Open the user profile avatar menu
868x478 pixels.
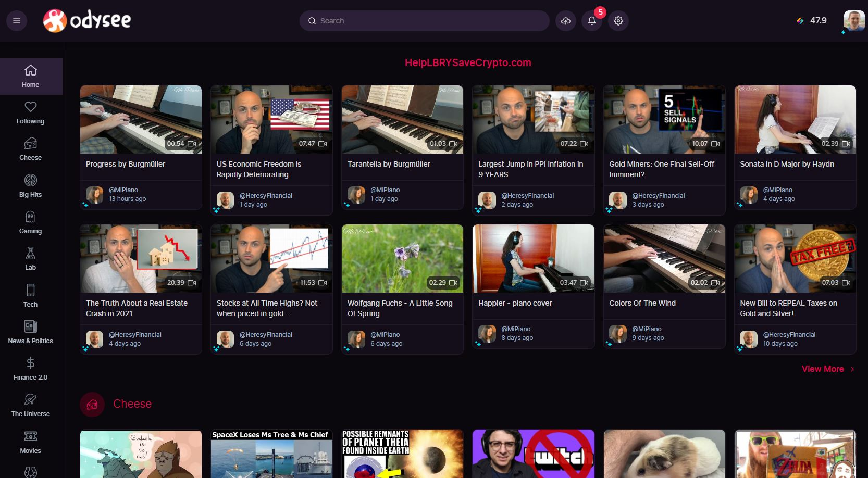(854, 21)
